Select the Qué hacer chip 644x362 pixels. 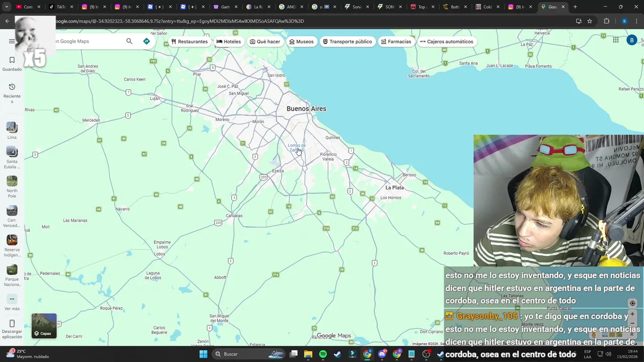(x=265, y=42)
